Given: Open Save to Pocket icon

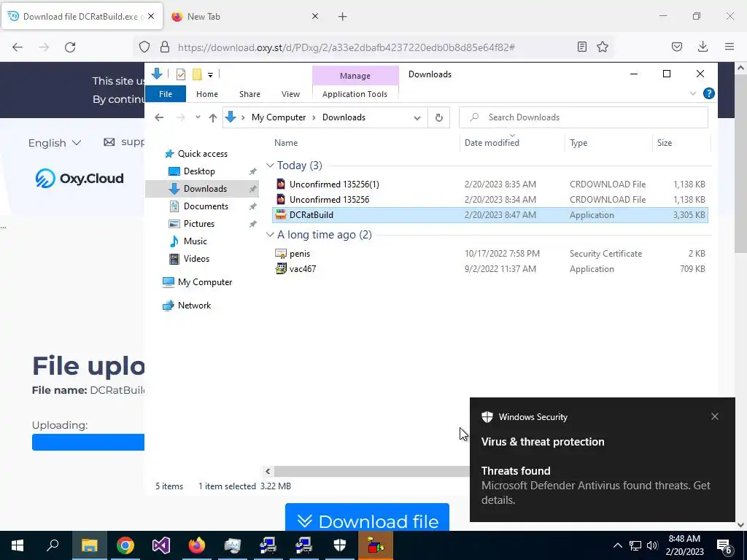Looking at the screenshot, I should (x=677, y=47).
